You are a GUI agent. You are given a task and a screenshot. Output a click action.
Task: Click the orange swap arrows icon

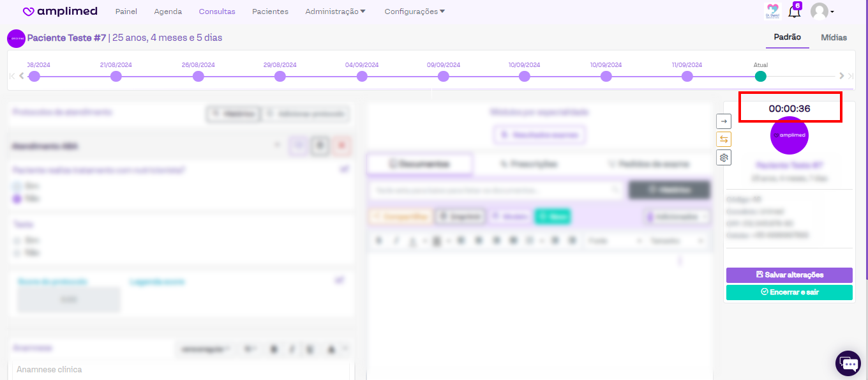[x=724, y=139]
